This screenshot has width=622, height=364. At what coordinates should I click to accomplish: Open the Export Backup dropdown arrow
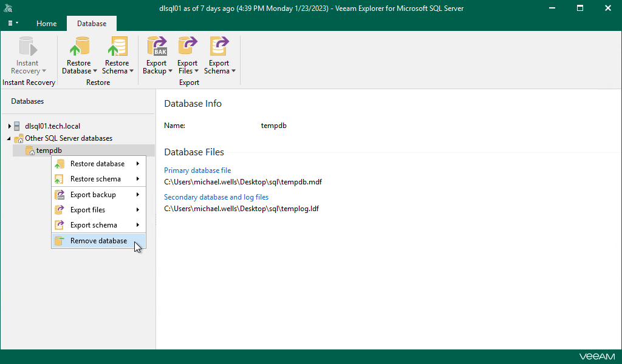(x=170, y=71)
